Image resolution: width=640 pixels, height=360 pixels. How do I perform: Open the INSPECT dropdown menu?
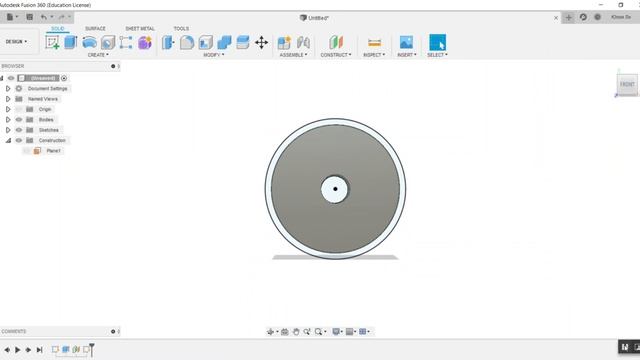374,55
